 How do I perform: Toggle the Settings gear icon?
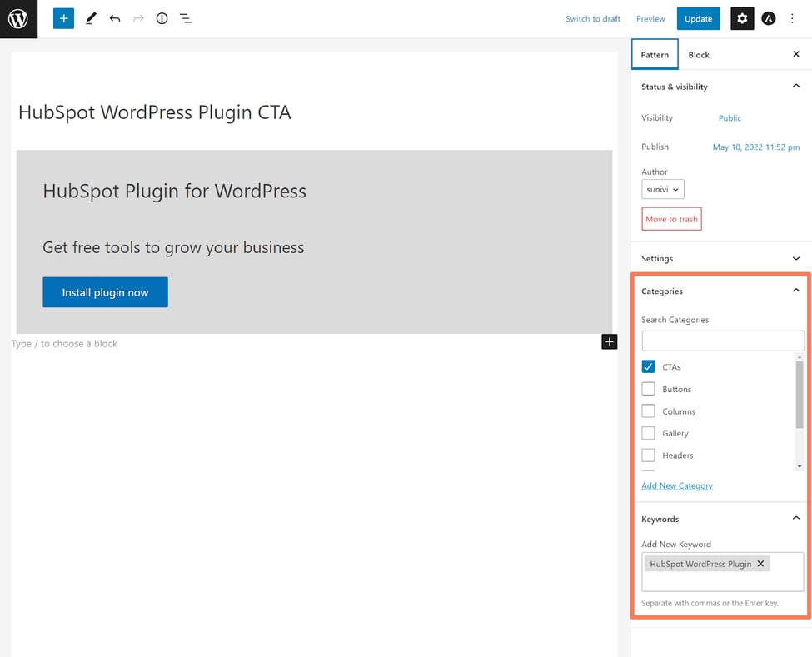pos(742,18)
